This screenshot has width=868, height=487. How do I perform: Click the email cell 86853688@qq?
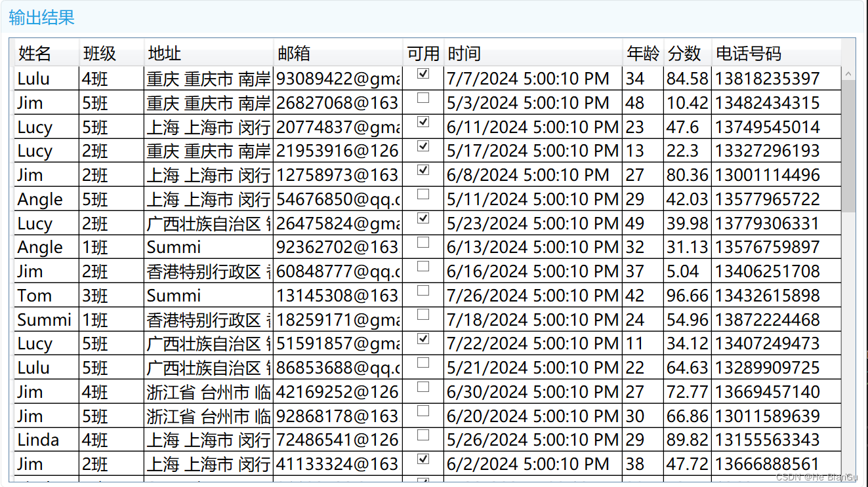tap(338, 368)
